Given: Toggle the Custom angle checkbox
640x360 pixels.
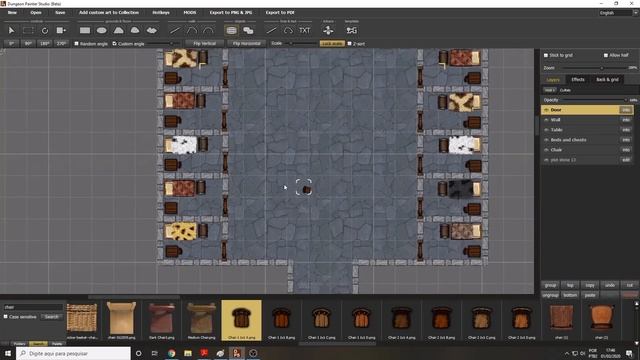Looking at the screenshot, I should point(115,43).
